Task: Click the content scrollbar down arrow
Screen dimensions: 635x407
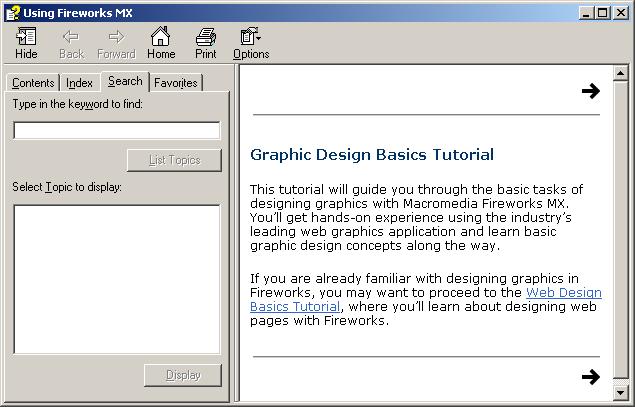Action: (621, 392)
